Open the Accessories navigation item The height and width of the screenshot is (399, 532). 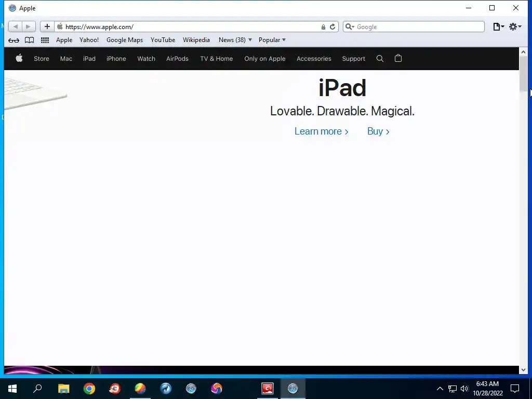(x=314, y=59)
